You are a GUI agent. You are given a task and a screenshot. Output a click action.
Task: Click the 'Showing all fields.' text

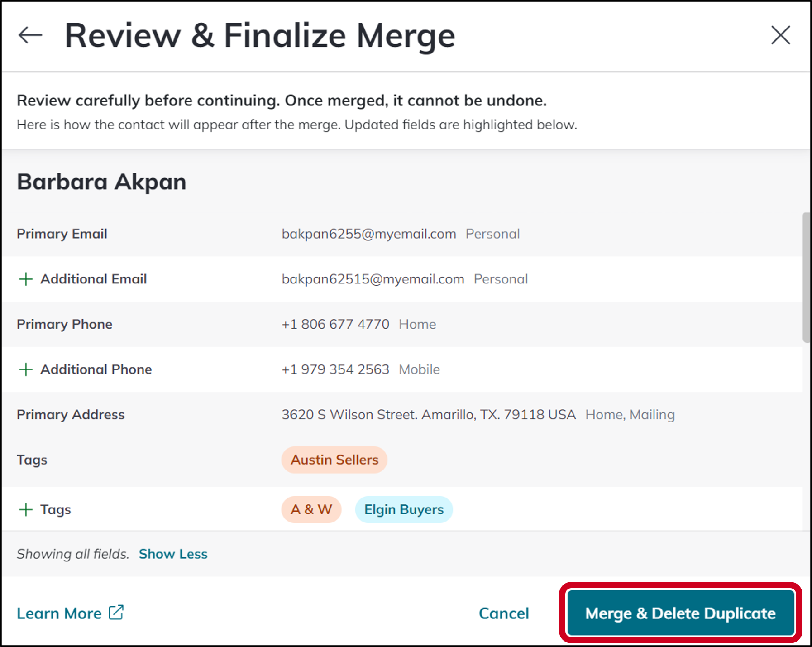click(73, 554)
